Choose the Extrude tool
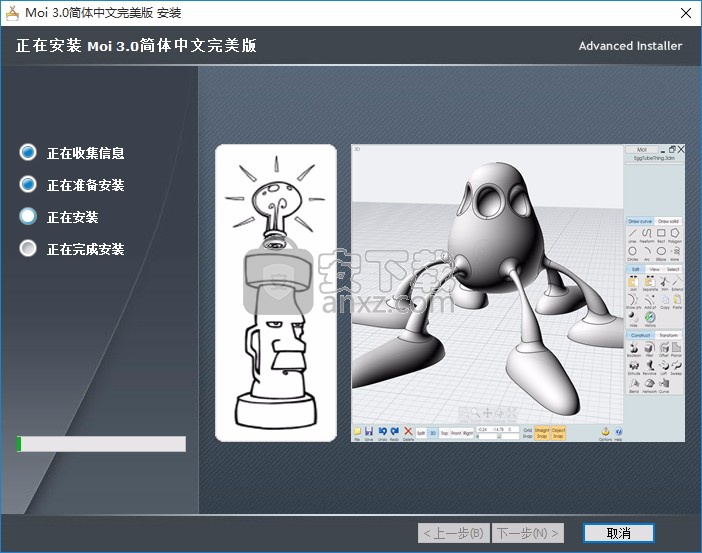The image size is (702, 553). (634, 366)
